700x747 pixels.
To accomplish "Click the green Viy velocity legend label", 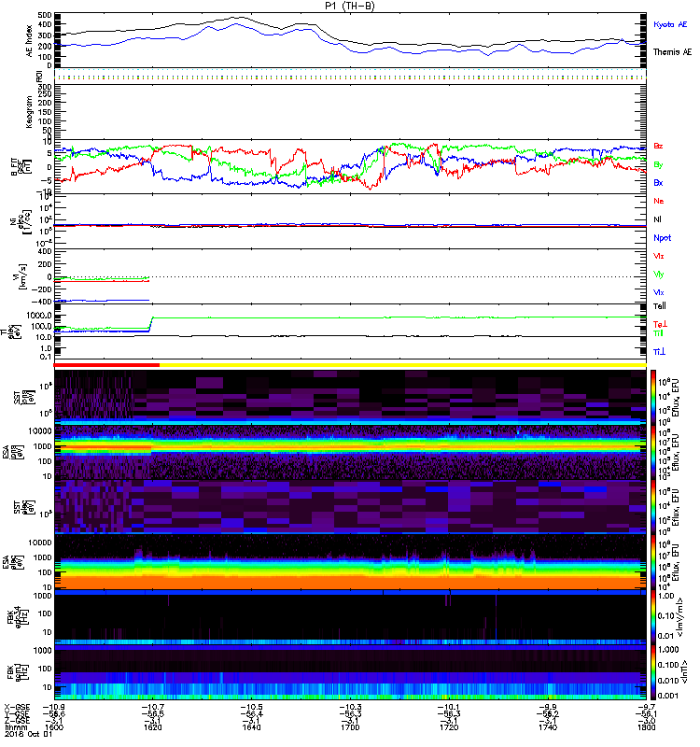I will pyautogui.click(x=658, y=275).
